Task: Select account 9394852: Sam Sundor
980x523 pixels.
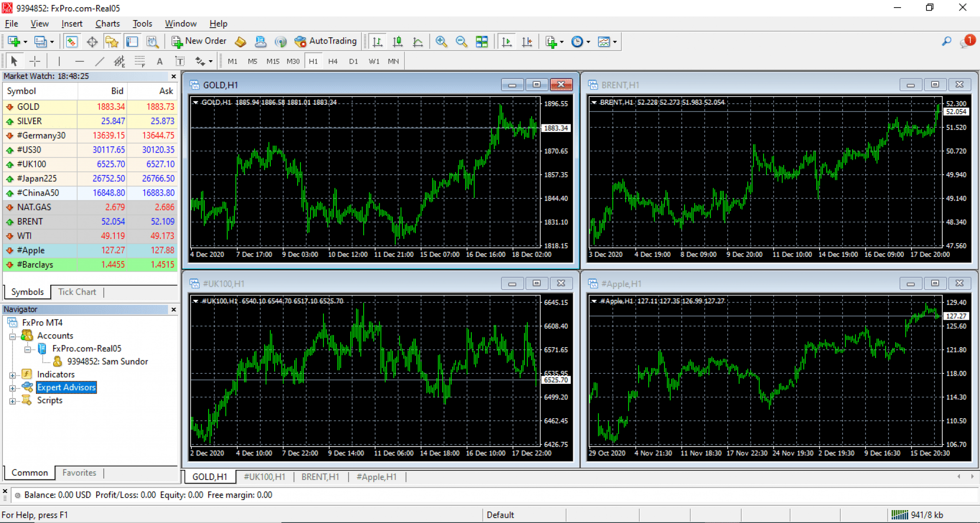Action: click(x=107, y=361)
